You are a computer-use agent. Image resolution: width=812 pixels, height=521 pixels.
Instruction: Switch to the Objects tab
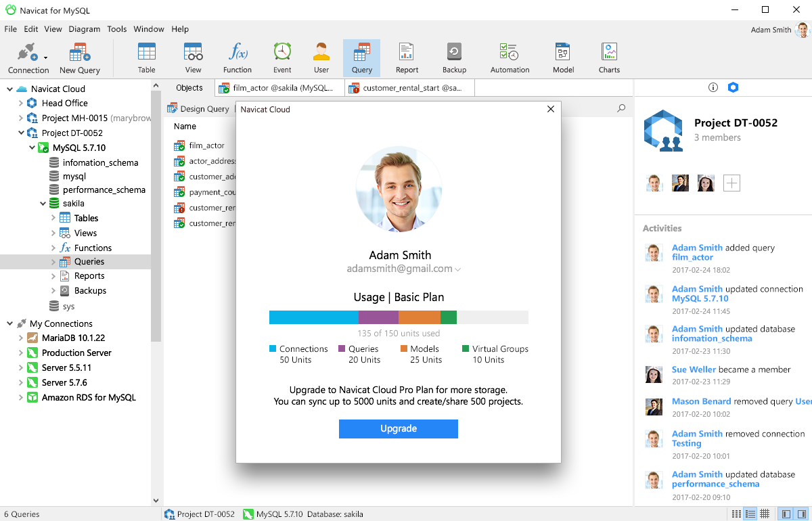[x=189, y=88]
